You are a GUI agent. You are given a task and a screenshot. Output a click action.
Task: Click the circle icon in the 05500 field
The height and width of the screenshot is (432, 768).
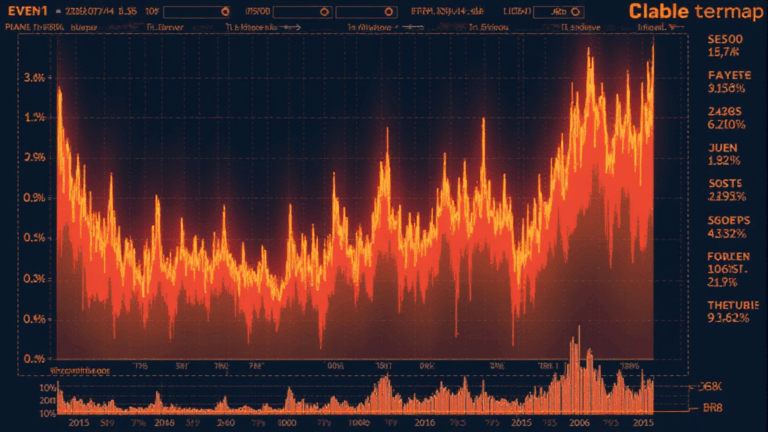coord(324,11)
